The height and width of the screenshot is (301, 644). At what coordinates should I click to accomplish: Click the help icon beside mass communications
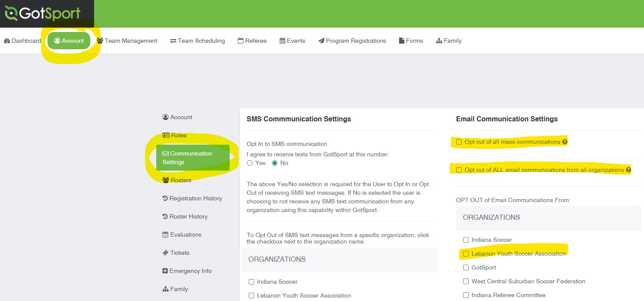(565, 142)
